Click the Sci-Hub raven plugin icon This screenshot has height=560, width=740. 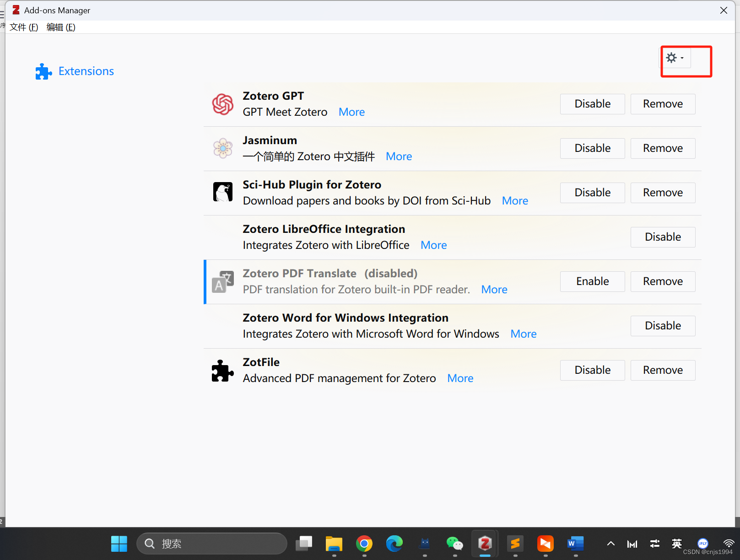(x=223, y=193)
